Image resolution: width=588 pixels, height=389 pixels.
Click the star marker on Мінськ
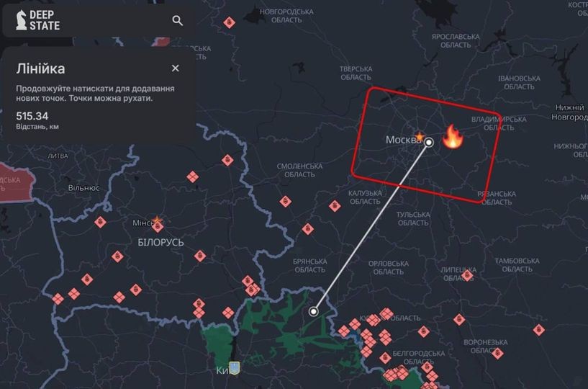pyautogui.click(x=157, y=220)
